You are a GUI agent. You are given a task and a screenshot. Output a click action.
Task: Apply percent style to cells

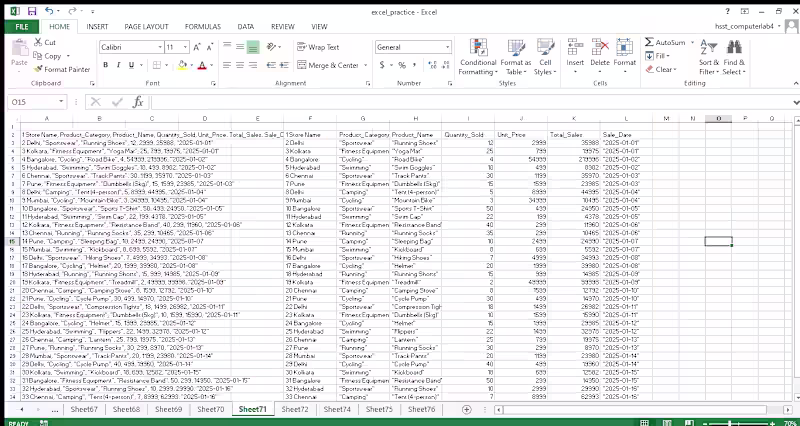point(402,65)
